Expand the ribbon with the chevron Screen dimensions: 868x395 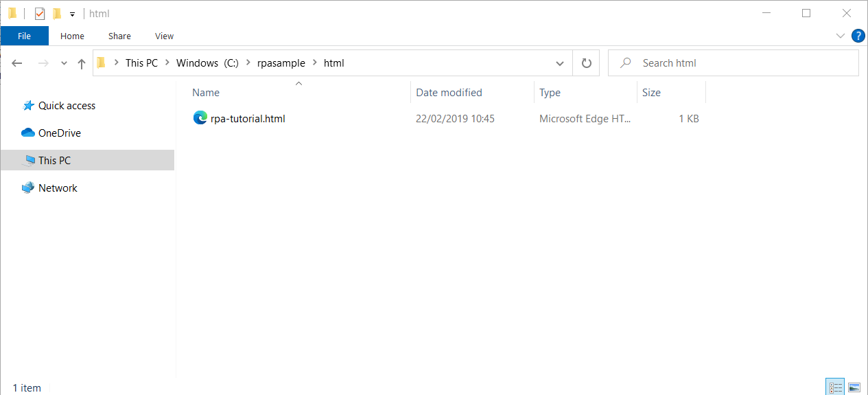pos(841,36)
